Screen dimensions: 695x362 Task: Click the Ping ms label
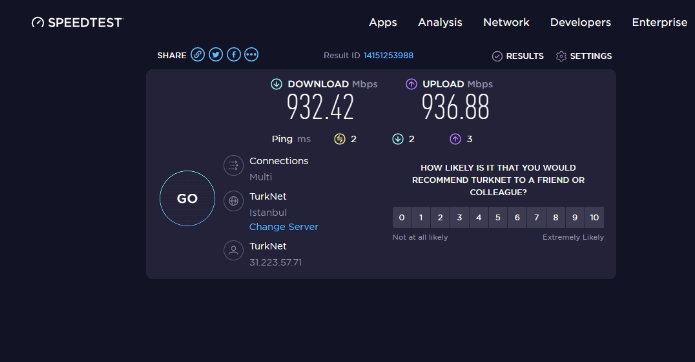point(291,139)
